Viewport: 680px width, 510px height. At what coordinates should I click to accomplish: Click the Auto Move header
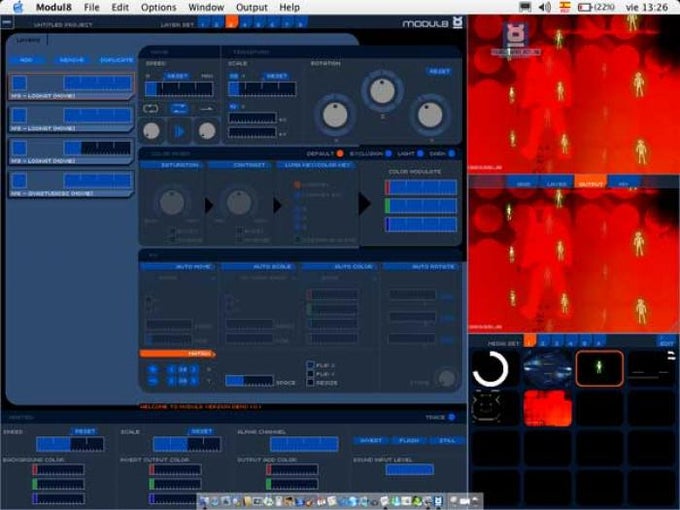[176, 267]
